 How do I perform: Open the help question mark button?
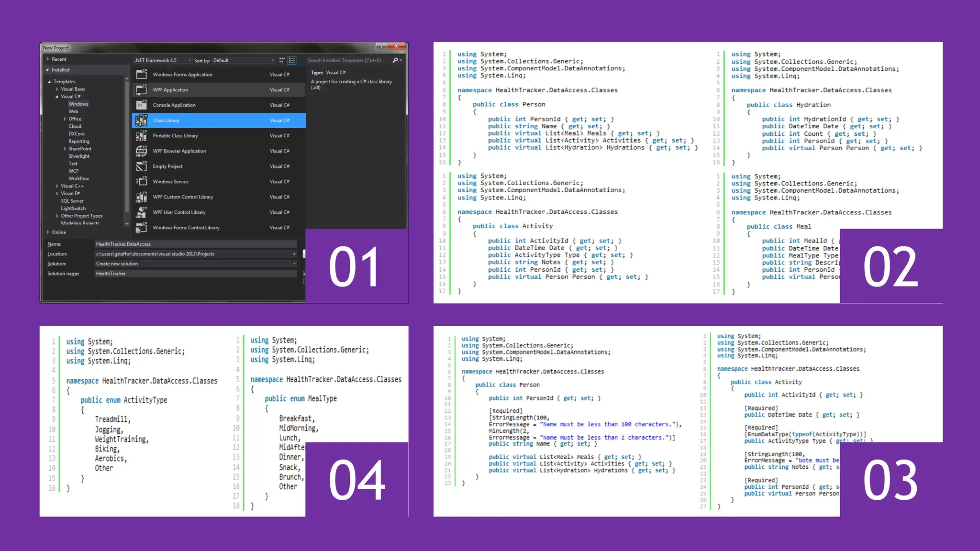(381, 46)
